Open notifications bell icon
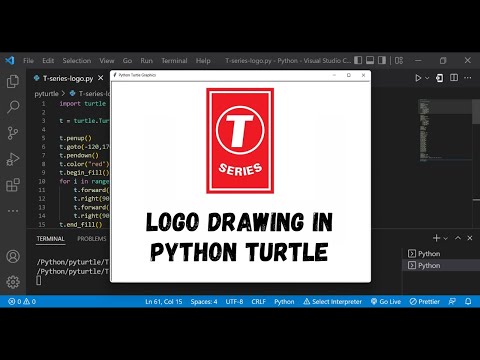The width and height of the screenshot is (480, 360). tap(468, 302)
